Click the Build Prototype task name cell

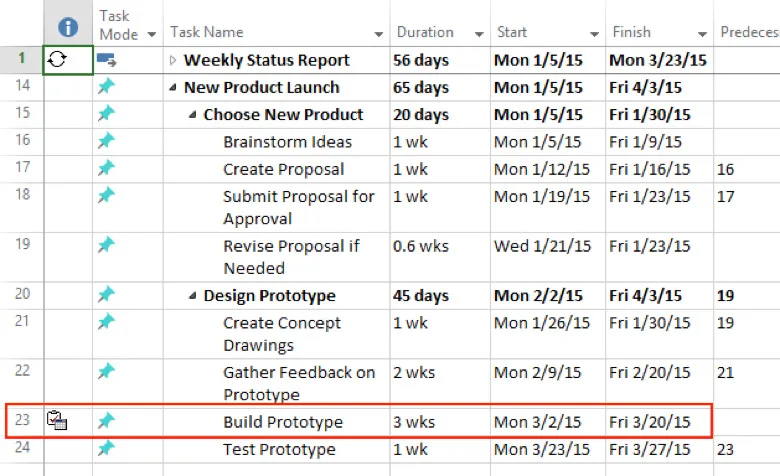(x=283, y=422)
